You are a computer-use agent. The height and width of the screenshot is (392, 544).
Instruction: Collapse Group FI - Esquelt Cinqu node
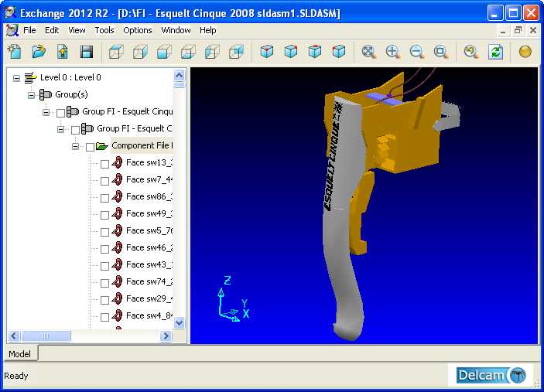(46, 112)
